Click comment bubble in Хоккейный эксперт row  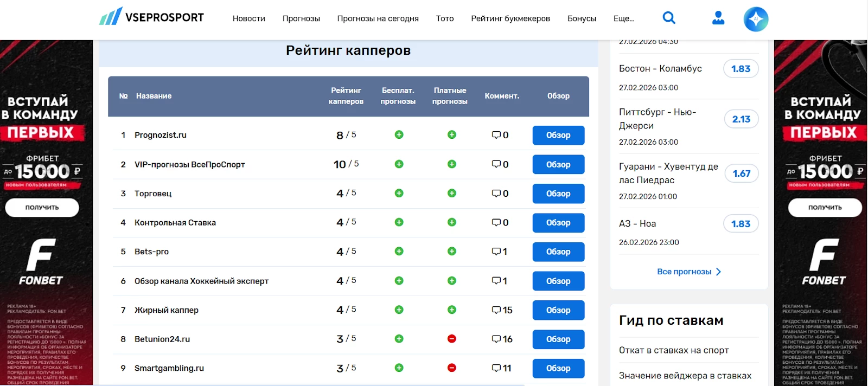coord(496,281)
